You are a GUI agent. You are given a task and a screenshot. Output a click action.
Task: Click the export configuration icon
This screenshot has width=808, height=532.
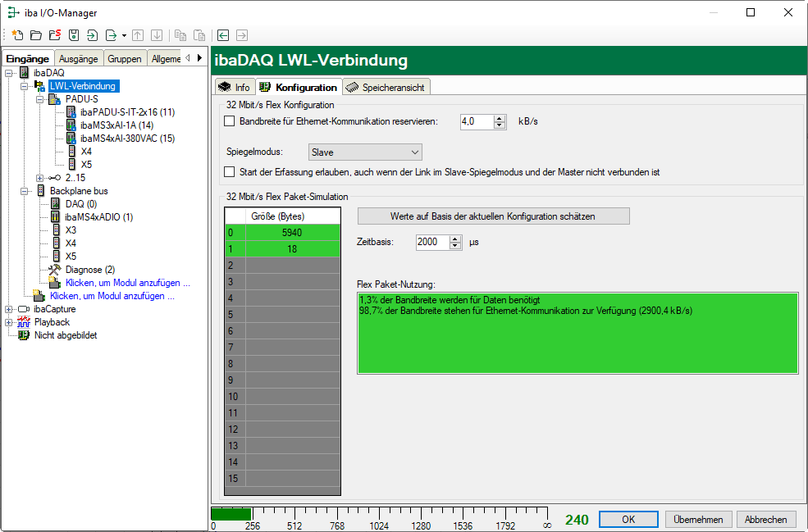click(111, 35)
